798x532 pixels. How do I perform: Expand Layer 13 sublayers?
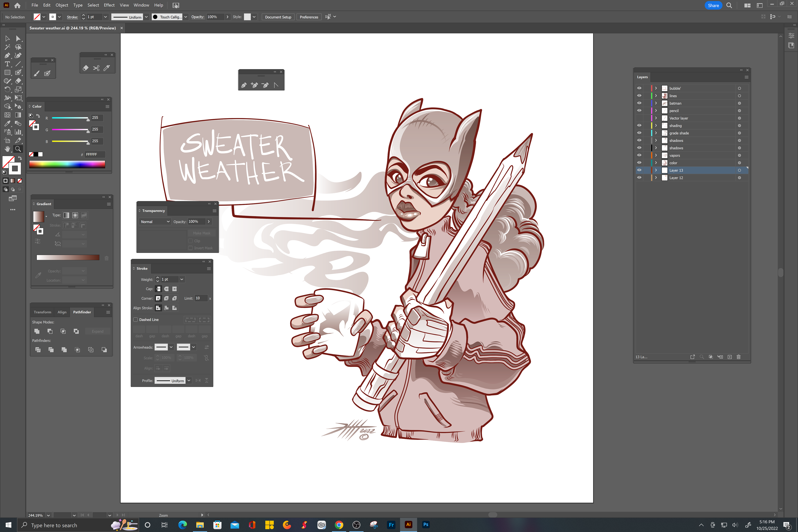point(656,170)
